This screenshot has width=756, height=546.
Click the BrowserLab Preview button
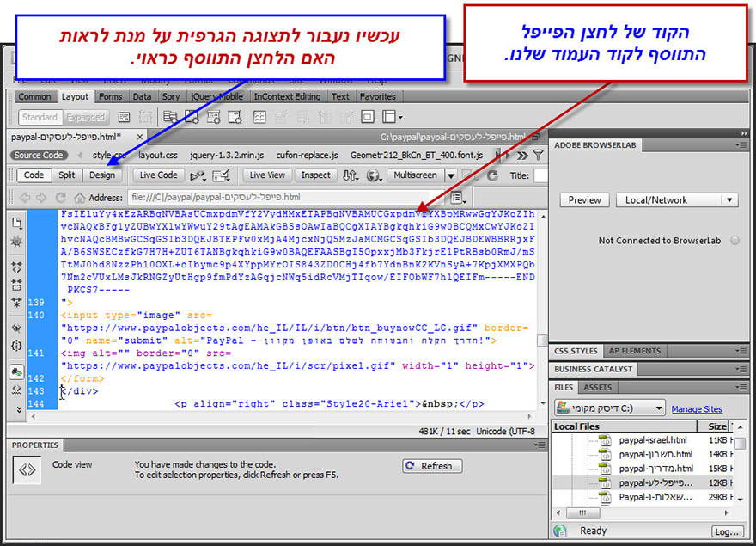click(x=584, y=199)
